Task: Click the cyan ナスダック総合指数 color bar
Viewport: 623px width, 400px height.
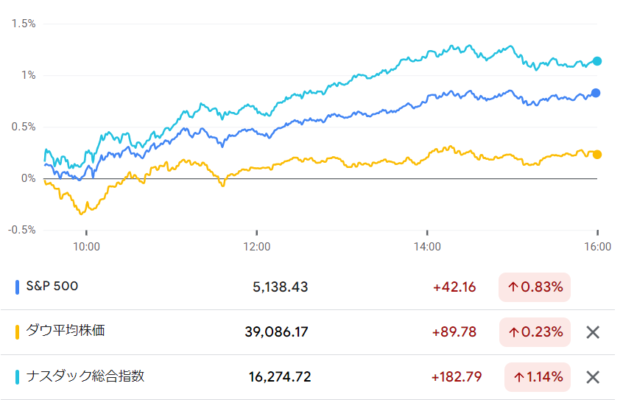Action: coord(17,377)
